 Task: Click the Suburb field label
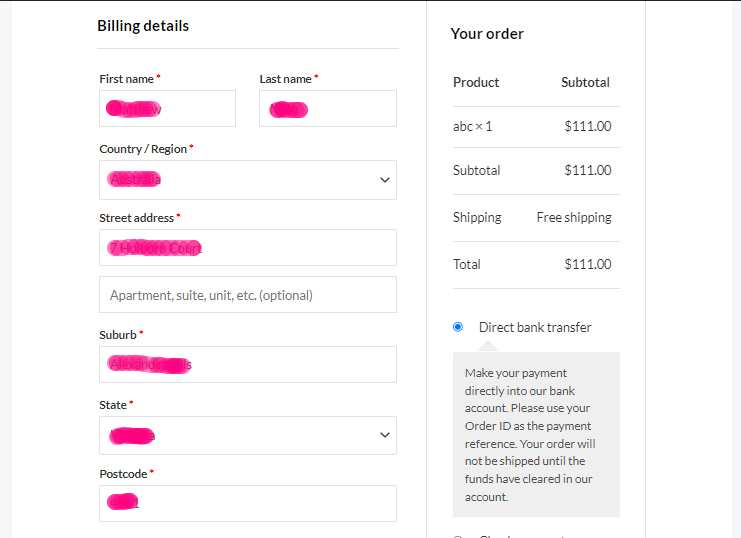point(118,335)
